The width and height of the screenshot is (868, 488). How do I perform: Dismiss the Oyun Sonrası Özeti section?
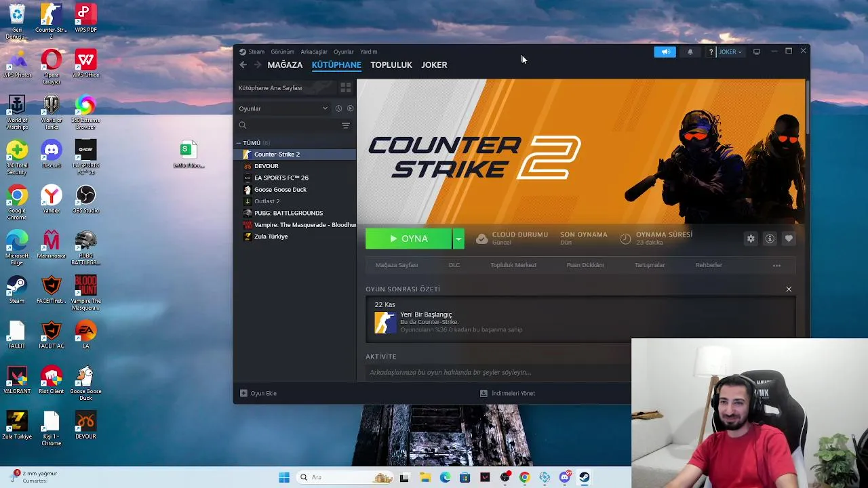click(789, 289)
